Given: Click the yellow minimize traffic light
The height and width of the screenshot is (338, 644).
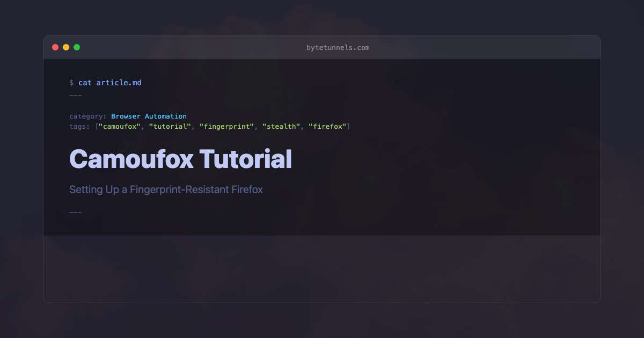Looking at the screenshot, I should [66, 47].
